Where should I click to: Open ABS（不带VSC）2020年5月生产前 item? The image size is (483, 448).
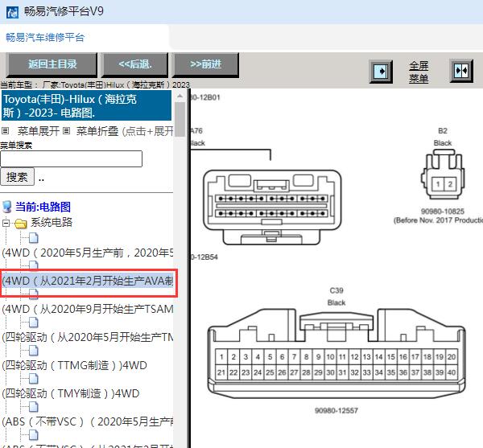pos(87,421)
